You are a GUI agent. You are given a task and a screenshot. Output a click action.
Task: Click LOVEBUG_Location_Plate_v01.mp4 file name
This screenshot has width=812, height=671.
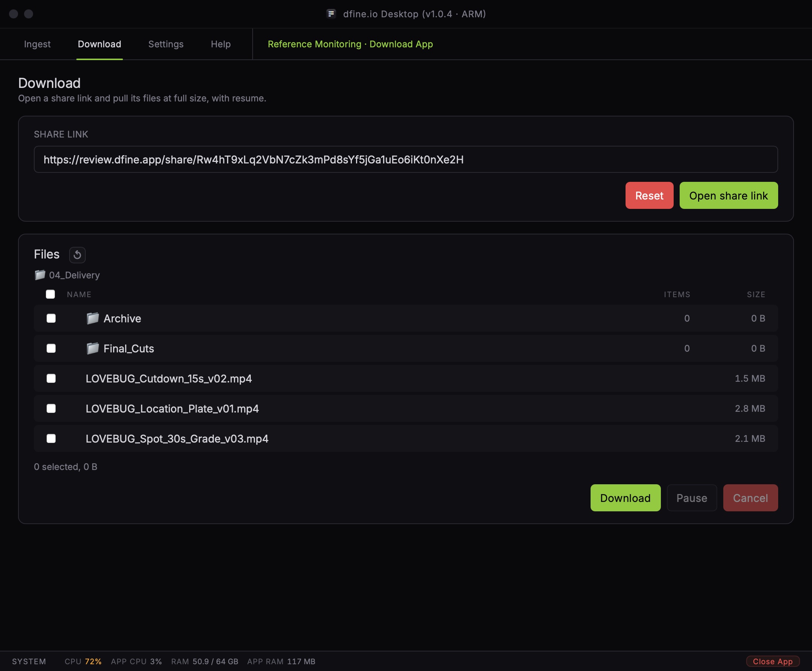coord(172,408)
